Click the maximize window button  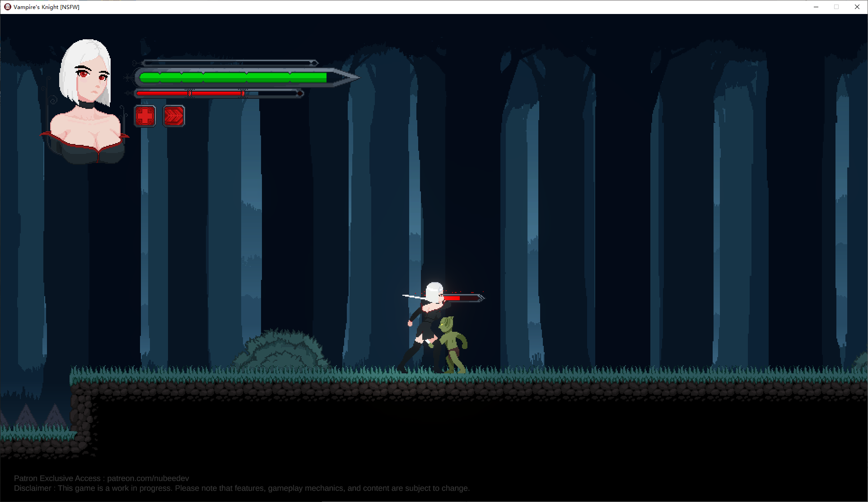click(x=836, y=7)
